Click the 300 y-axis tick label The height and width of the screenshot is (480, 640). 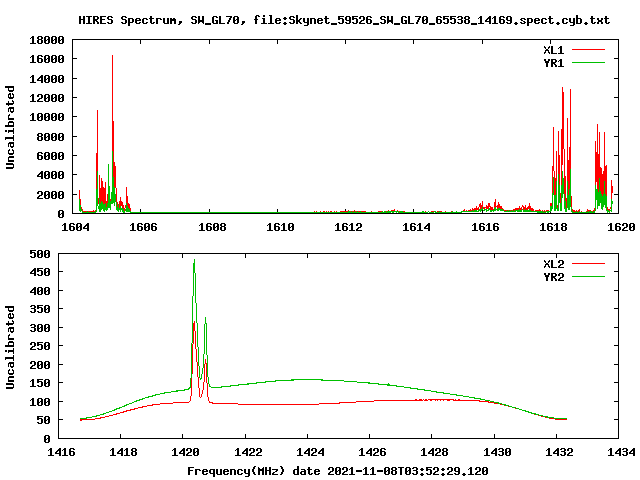coord(40,328)
